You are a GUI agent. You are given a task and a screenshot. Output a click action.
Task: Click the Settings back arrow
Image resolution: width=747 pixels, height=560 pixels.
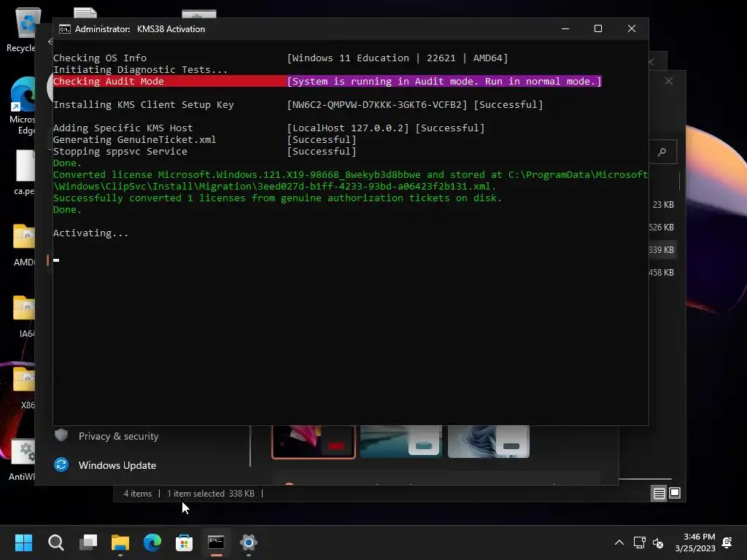click(x=50, y=42)
